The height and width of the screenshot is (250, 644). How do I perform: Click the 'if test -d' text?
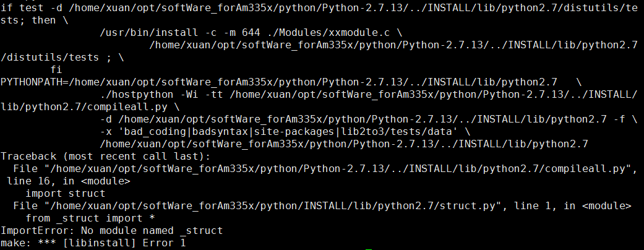[31, 8]
